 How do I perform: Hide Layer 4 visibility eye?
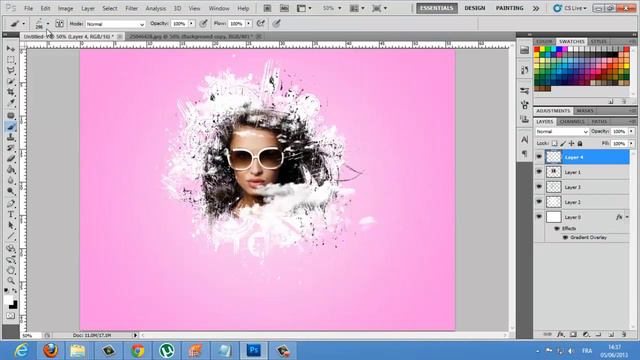point(539,157)
